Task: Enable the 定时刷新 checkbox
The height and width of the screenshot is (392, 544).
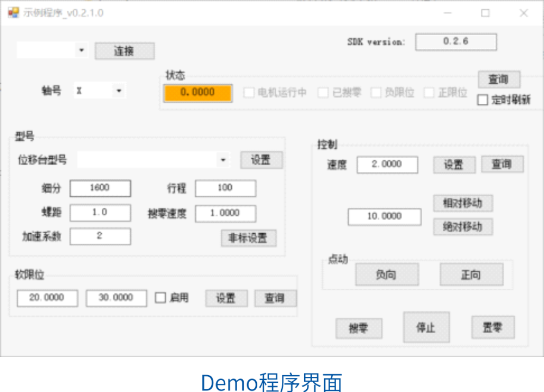Action: [x=483, y=100]
